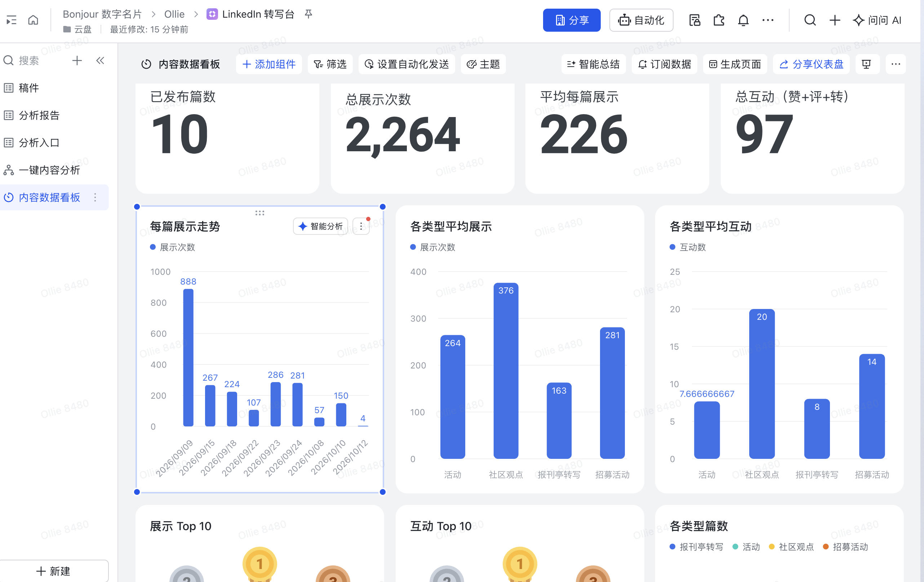This screenshot has height=582, width=924.
Task: Open the 分析入口 sidebar item
Action: point(54,143)
